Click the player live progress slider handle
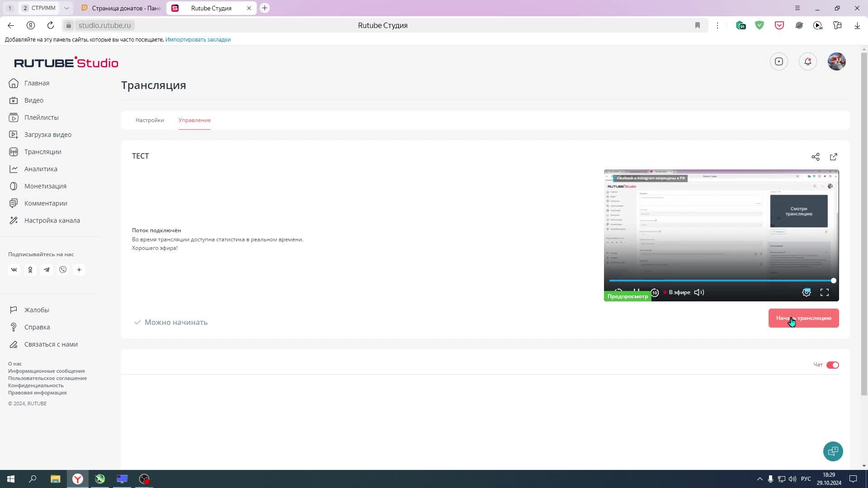868x488 pixels. pos(833,281)
